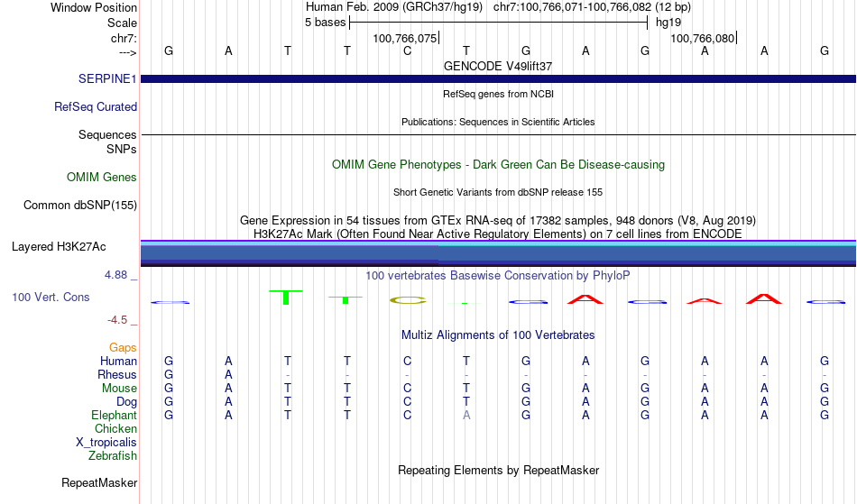Click Publications: Sequences in Scientific Articles title
857x504 pixels.
pos(498,122)
